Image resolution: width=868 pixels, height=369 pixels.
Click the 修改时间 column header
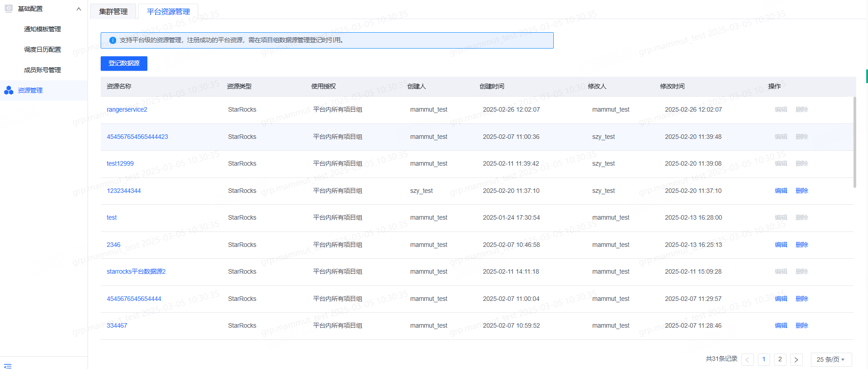[x=672, y=86]
